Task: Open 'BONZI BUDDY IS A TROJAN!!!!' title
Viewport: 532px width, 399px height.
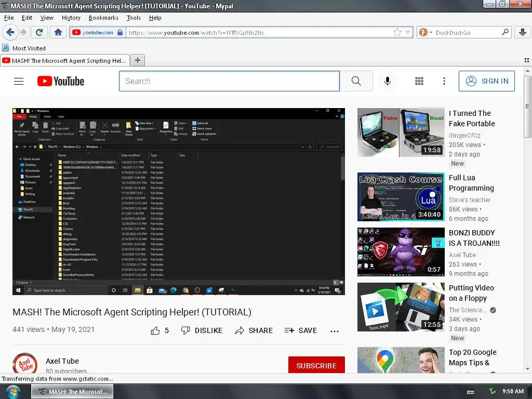Action: tap(474, 238)
